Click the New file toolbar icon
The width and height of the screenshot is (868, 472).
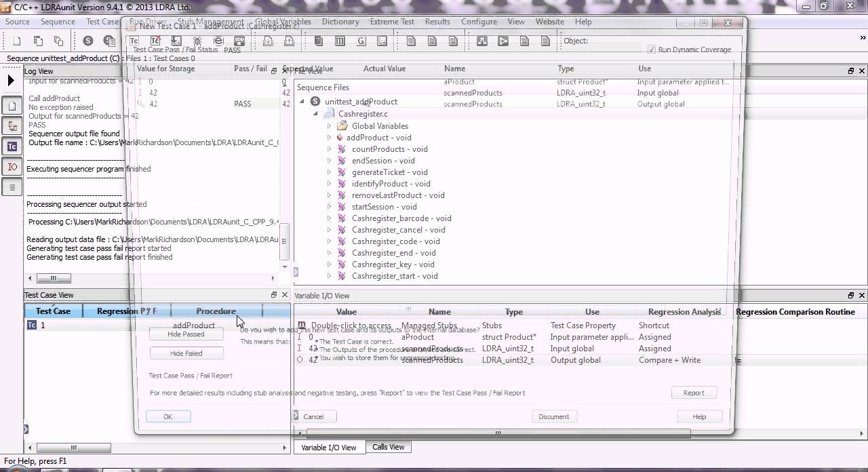coord(17,41)
